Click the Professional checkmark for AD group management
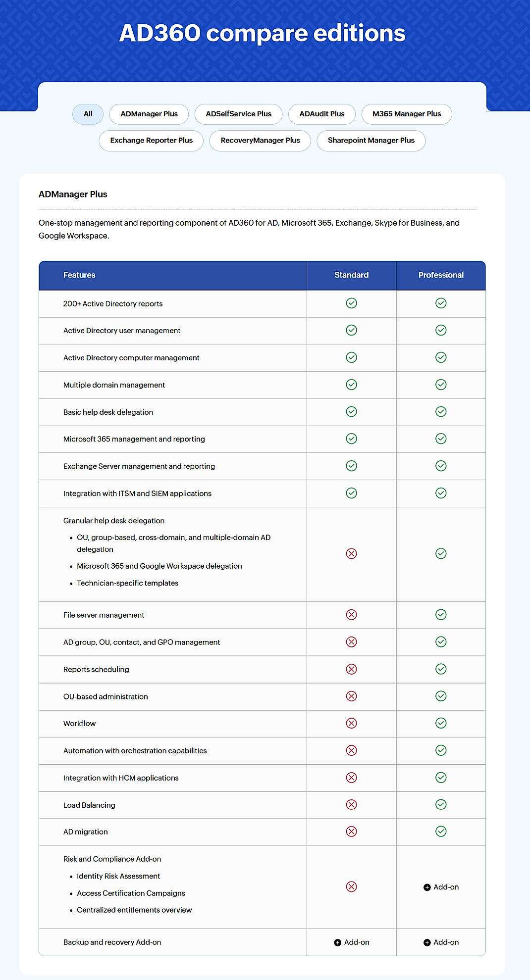 (x=441, y=642)
